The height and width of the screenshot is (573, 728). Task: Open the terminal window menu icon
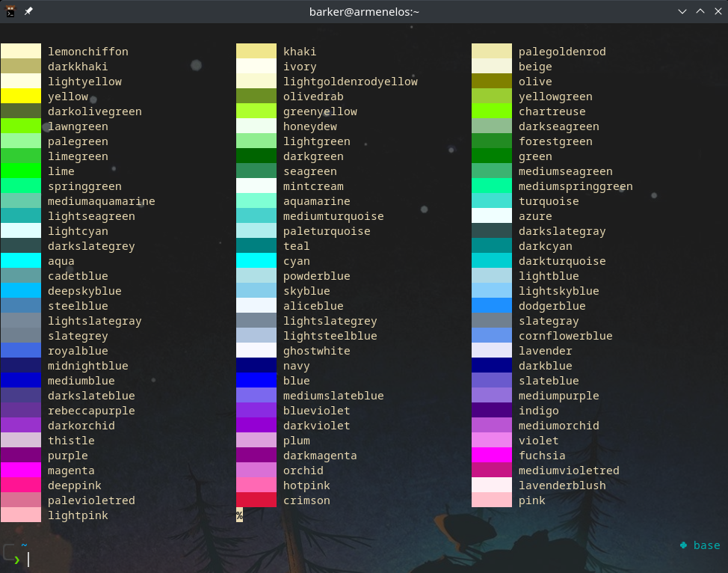point(11,11)
